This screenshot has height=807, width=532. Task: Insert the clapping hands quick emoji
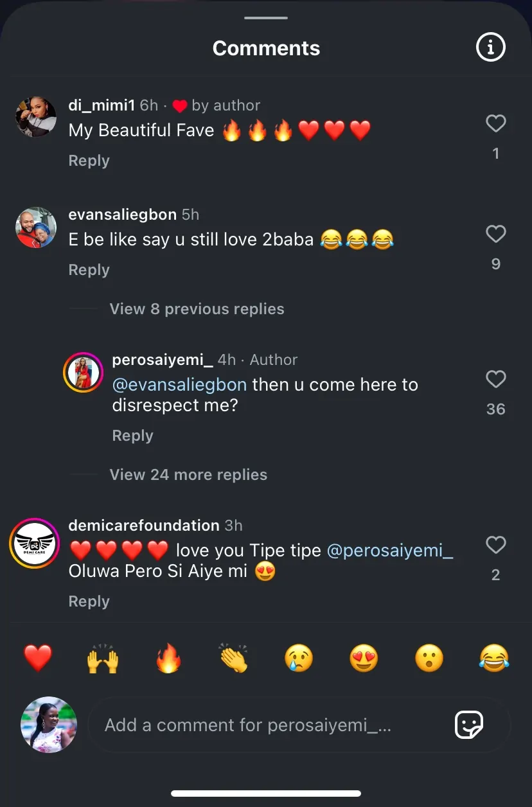233,659
